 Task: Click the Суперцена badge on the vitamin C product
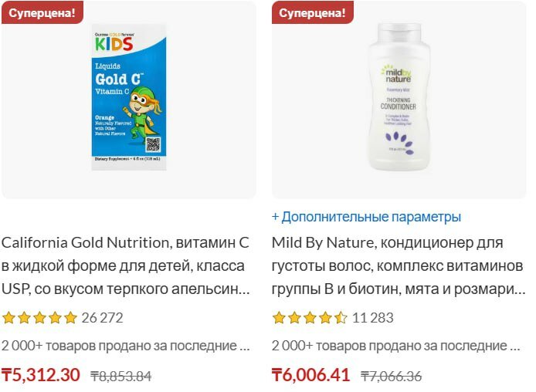(x=42, y=12)
